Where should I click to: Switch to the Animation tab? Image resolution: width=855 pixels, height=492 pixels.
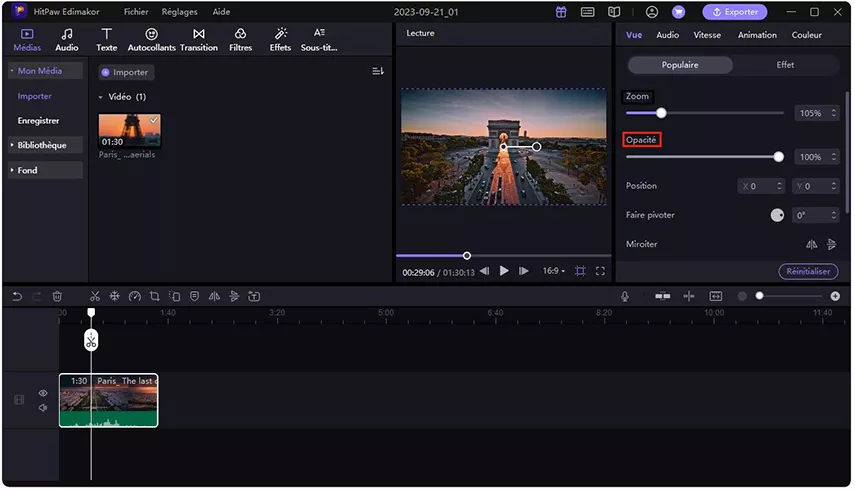point(757,35)
